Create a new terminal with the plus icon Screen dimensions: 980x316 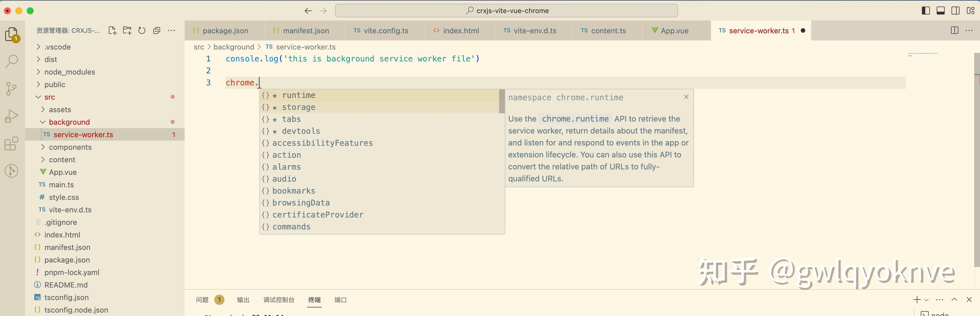917,300
